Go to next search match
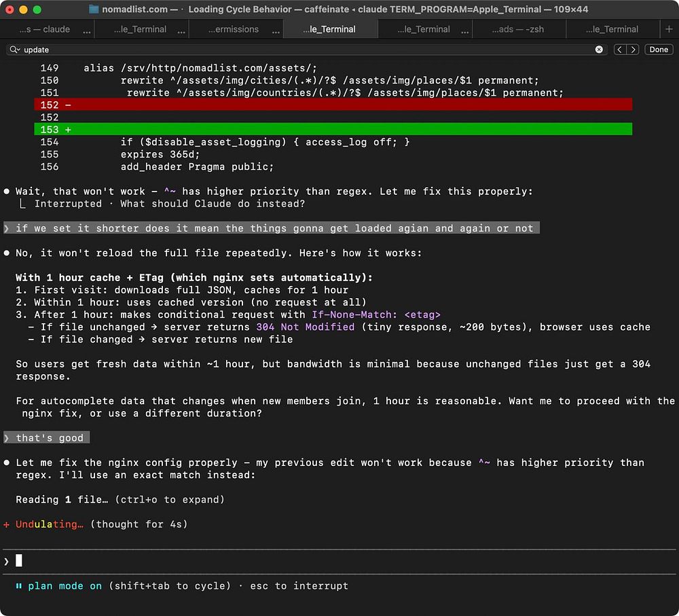The height and width of the screenshot is (616, 679). (633, 50)
